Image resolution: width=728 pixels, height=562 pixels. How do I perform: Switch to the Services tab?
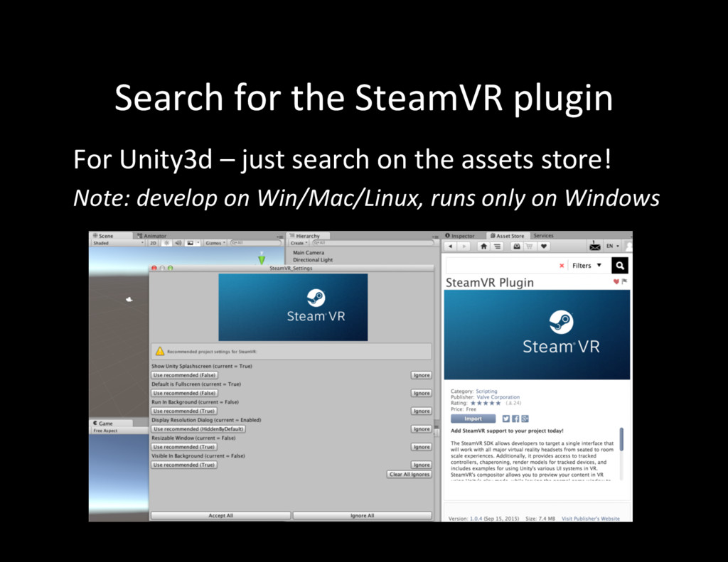pos(544,236)
